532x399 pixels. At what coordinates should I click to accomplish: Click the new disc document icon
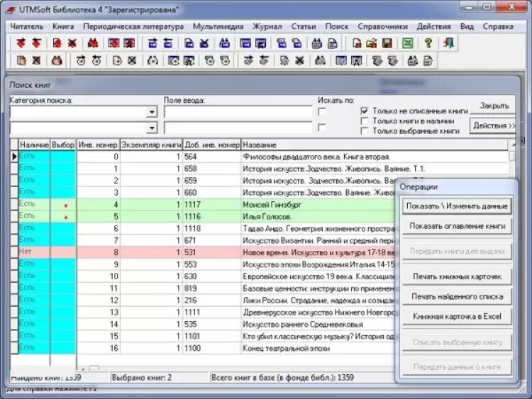click(x=117, y=61)
